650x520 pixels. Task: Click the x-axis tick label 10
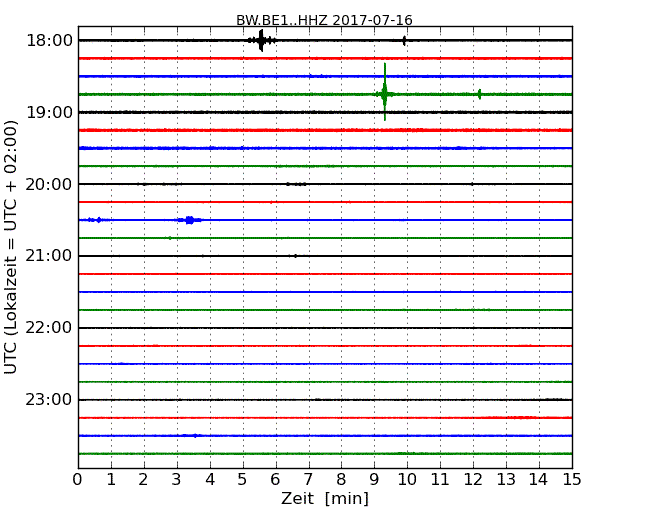(x=407, y=479)
